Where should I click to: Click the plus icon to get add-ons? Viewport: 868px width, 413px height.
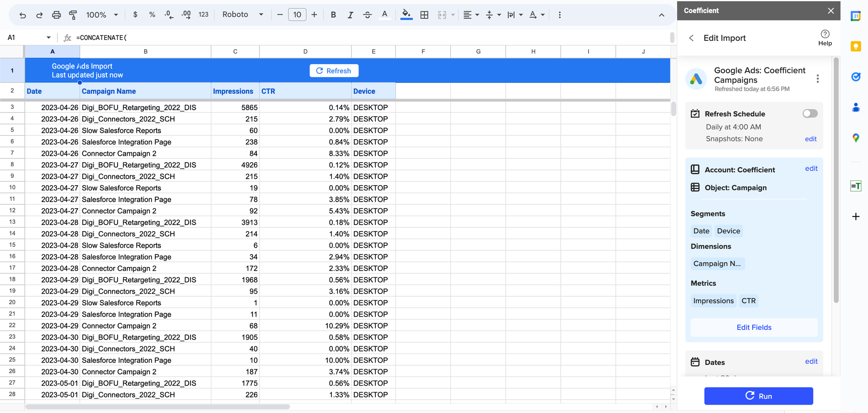click(855, 216)
